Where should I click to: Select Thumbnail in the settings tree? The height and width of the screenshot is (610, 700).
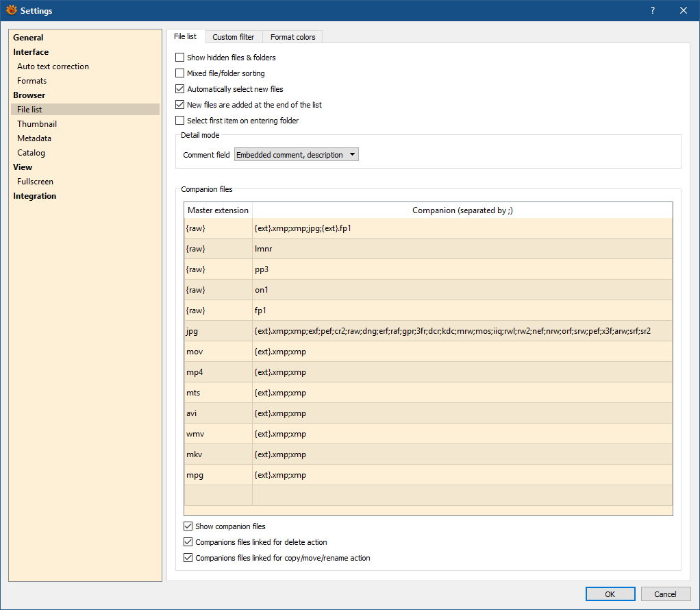(x=37, y=124)
